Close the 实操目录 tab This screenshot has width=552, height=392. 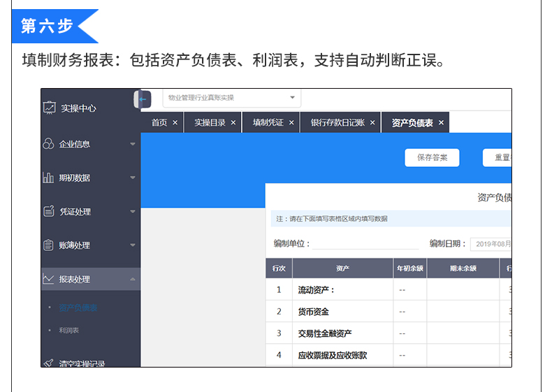tap(233, 122)
